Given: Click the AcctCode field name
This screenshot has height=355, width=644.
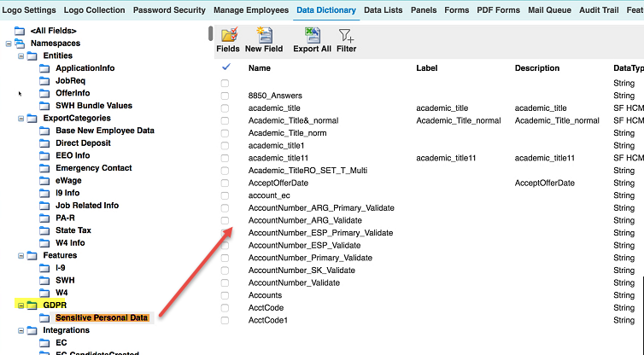Looking at the screenshot, I should tap(266, 308).
